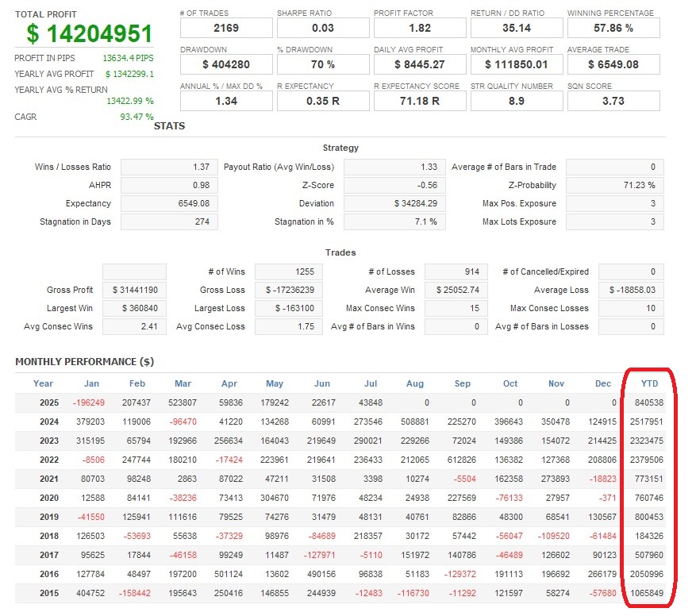Click the Gross Loss field $ -17236239
696x616 pixels.
(x=289, y=290)
